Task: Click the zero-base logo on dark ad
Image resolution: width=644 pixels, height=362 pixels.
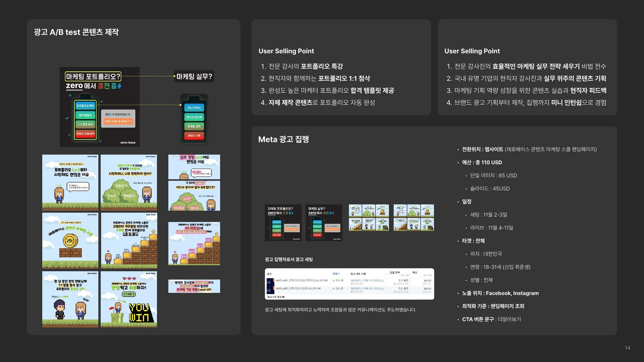Action: (x=128, y=142)
